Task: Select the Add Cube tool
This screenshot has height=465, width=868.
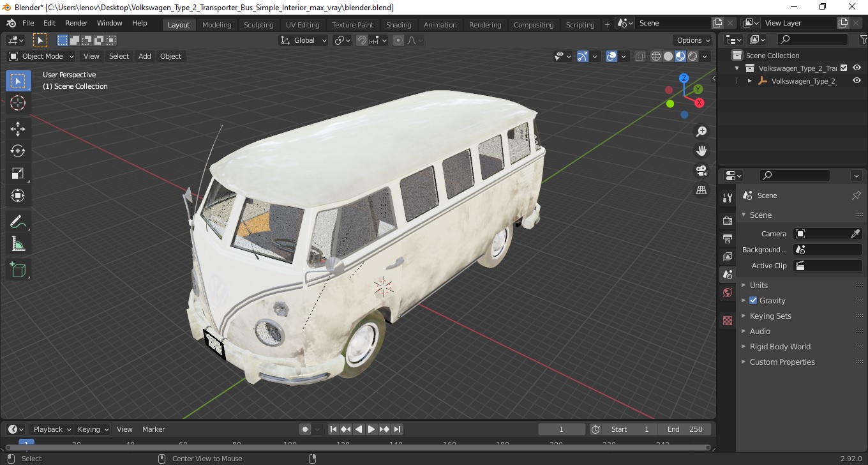Action: [18, 270]
